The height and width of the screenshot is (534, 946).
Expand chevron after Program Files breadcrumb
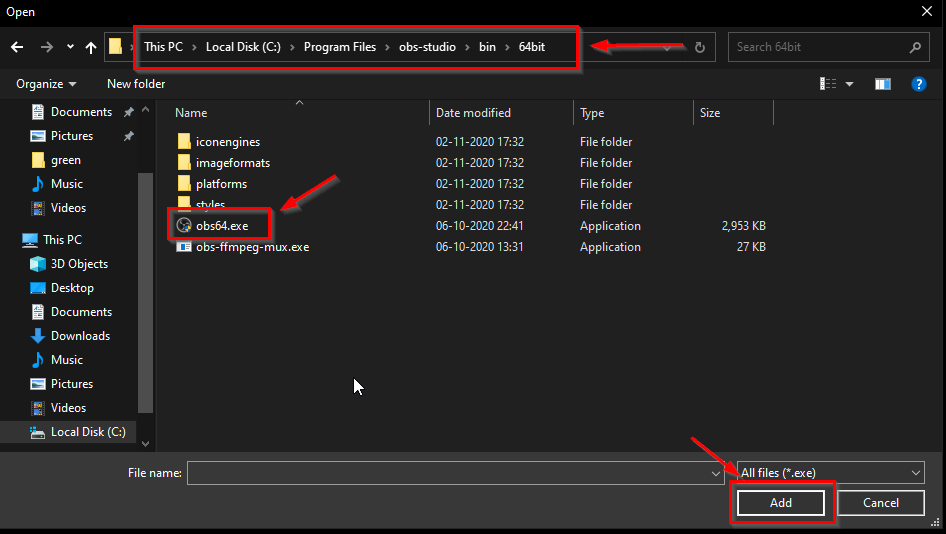coord(387,47)
